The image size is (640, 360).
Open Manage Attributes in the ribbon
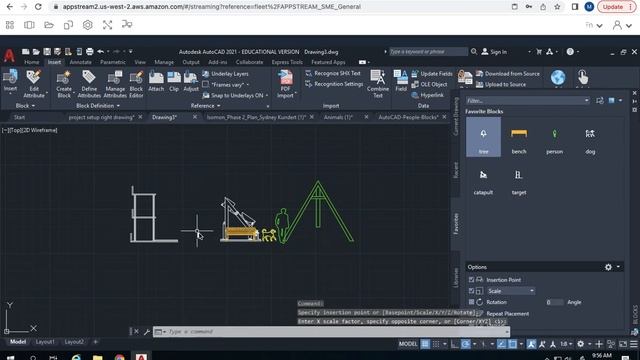point(115,84)
